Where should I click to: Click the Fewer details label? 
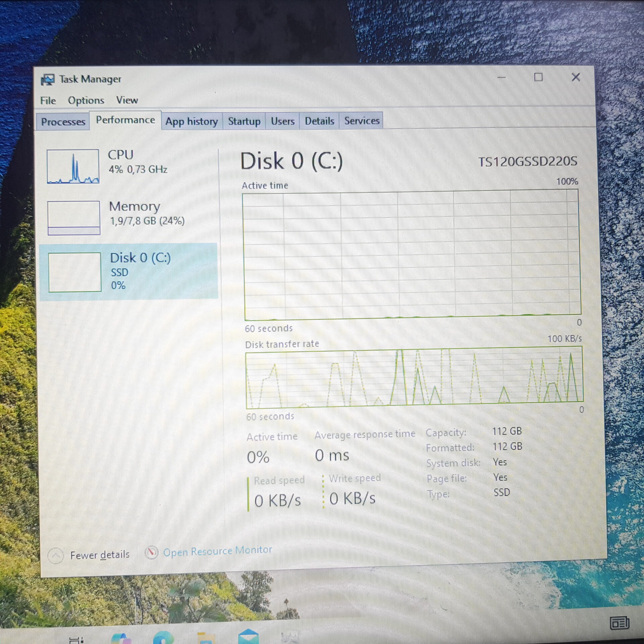pyautogui.click(x=100, y=555)
